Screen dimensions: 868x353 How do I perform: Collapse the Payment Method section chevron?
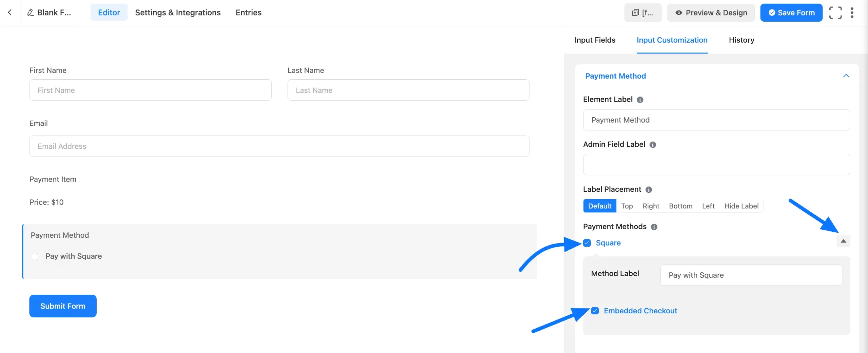pos(846,76)
